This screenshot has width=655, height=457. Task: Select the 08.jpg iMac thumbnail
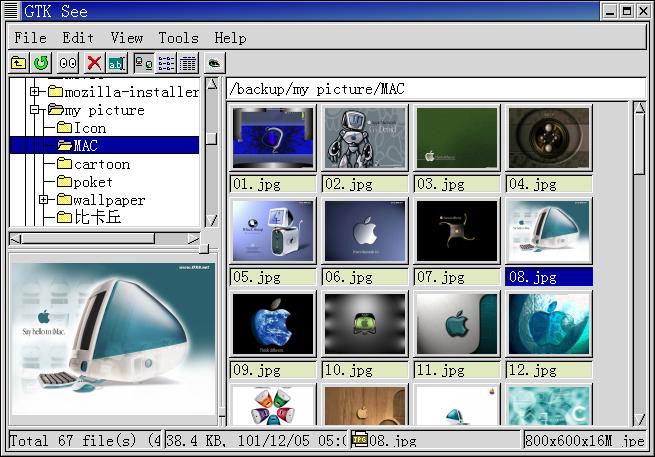click(x=549, y=231)
